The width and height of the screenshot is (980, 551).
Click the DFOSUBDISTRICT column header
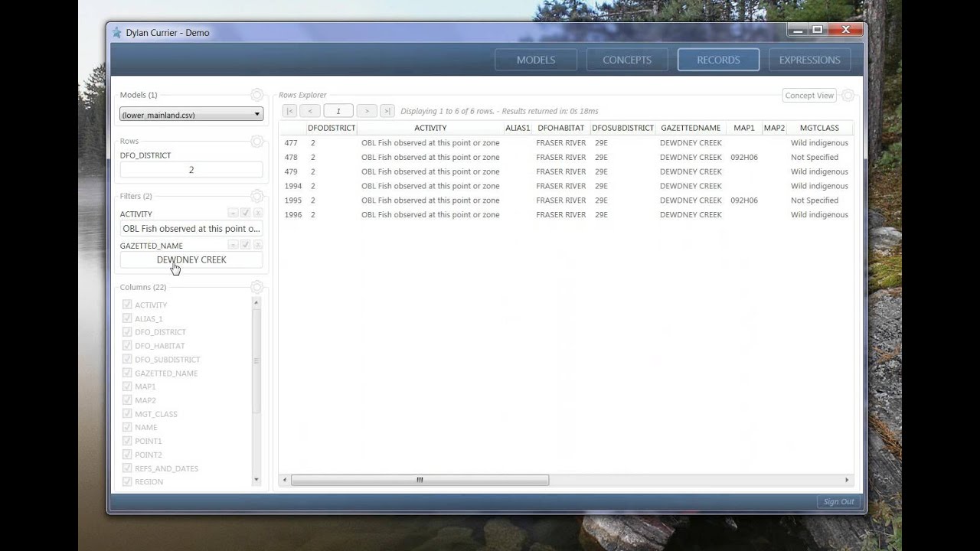click(622, 128)
